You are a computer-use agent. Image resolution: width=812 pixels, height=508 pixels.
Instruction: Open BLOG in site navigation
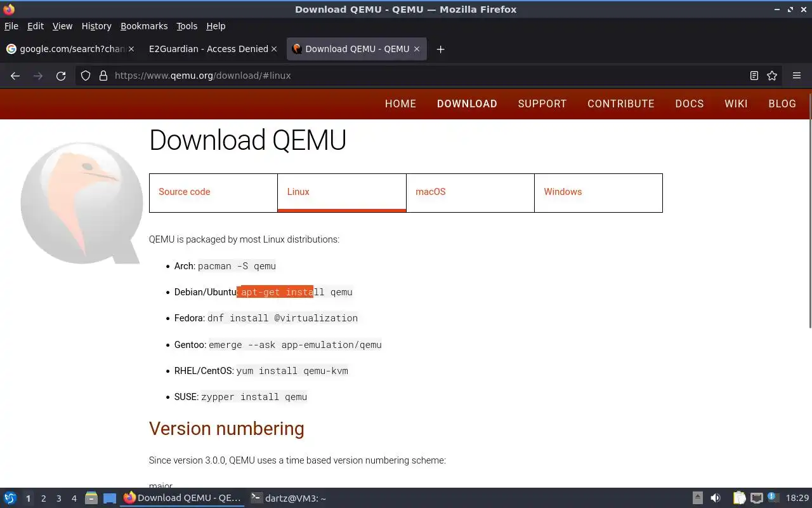[x=782, y=104]
